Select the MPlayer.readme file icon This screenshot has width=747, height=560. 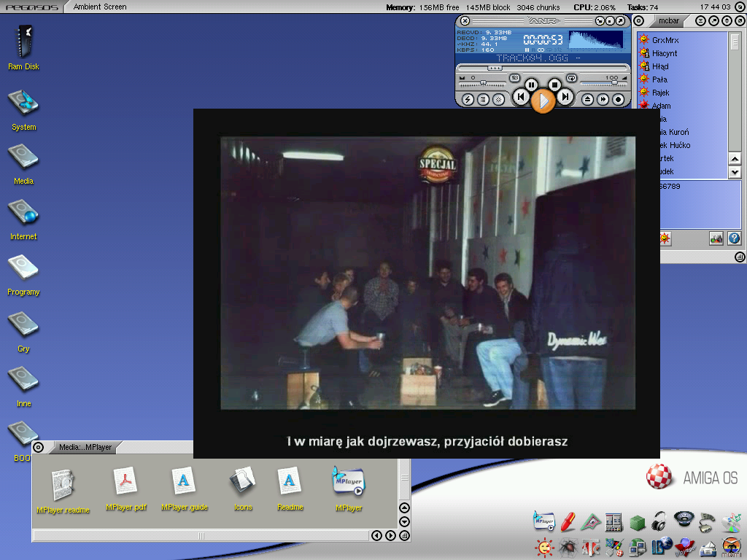click(63, 491)
